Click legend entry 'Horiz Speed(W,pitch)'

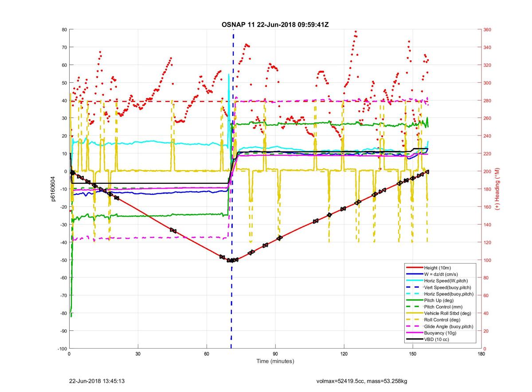coord(446,281)
